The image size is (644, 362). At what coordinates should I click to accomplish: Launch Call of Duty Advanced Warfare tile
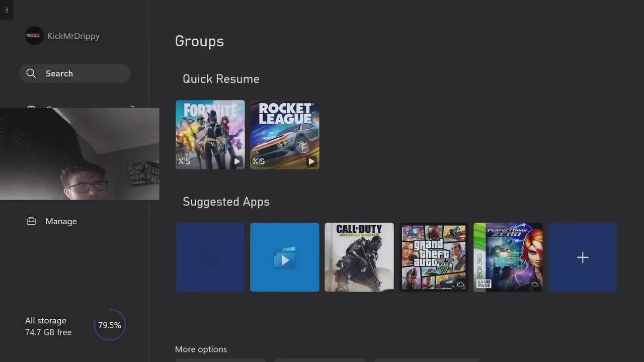tap(359, 257)
